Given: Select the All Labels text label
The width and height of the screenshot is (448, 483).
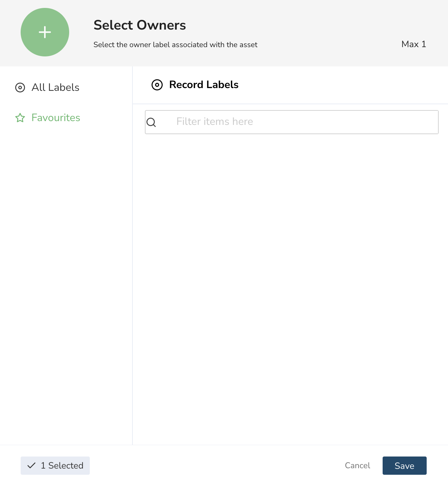Looking at the screenshot, I should click(55, 87).
